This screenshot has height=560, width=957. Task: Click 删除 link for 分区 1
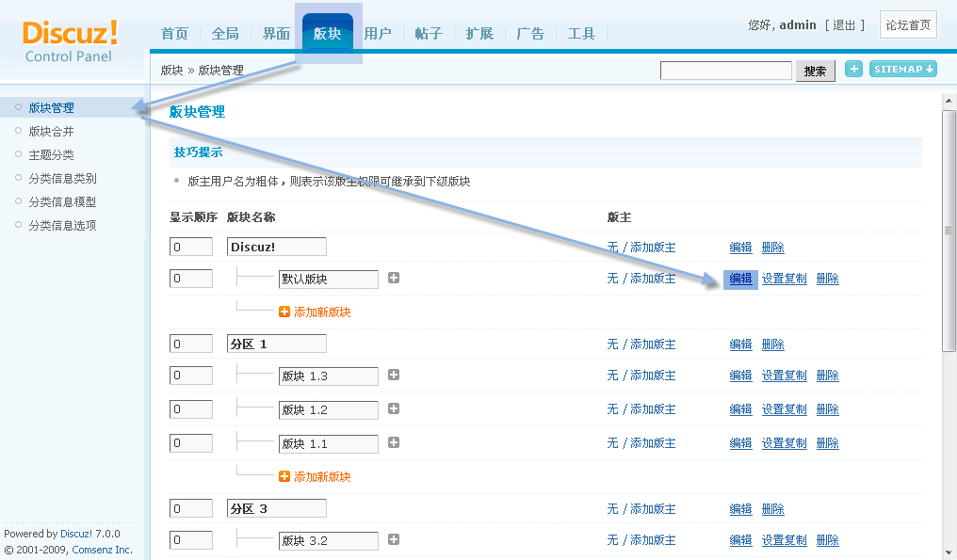(772, 344)
